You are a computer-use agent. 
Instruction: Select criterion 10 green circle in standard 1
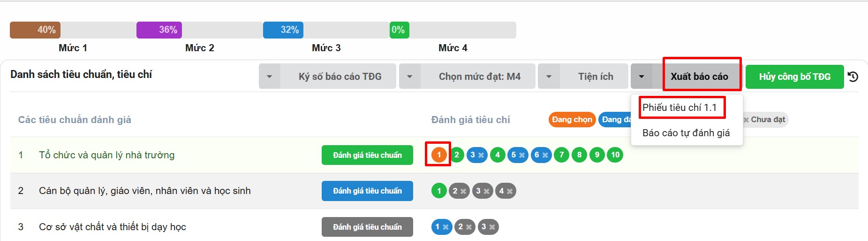coord(615,155)
